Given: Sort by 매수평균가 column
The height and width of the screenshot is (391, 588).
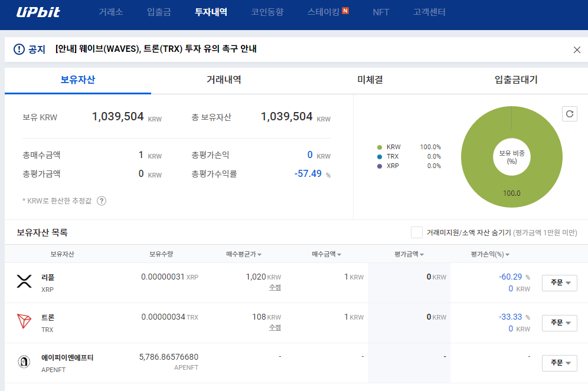Looking at the screenshot, I should tap(244, 254).
